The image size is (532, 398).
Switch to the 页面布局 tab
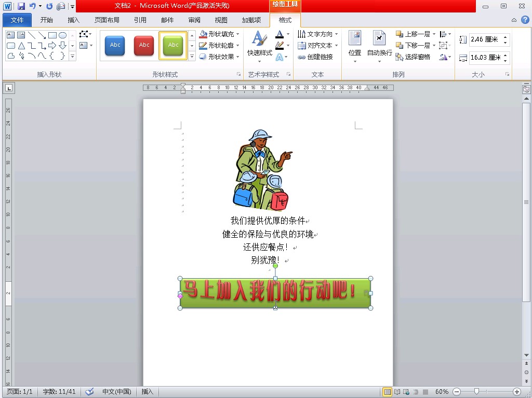coord(107,20)
